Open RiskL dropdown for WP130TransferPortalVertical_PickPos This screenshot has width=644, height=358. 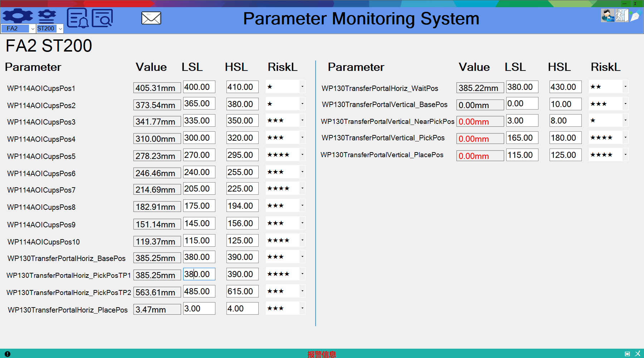click(625, 137)
